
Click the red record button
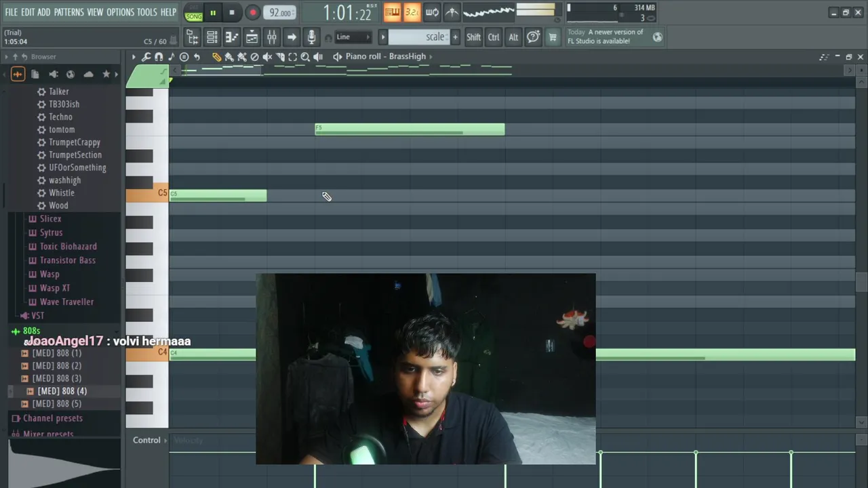252,12
